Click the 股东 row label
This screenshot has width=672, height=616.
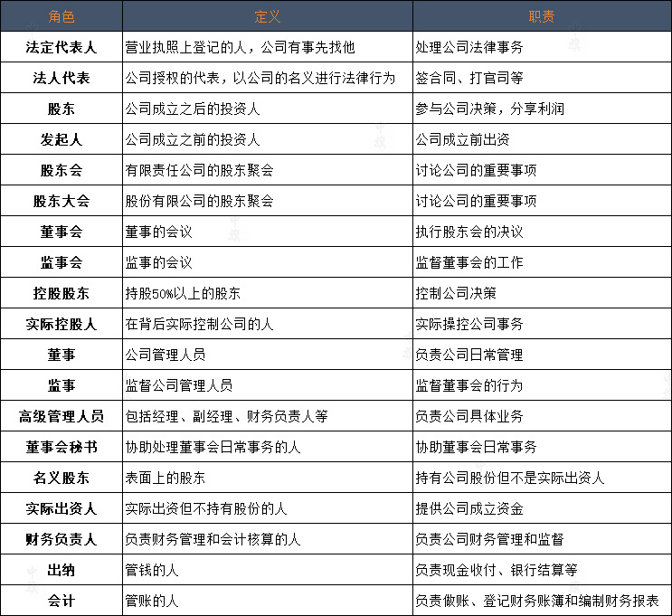(61, 109)
